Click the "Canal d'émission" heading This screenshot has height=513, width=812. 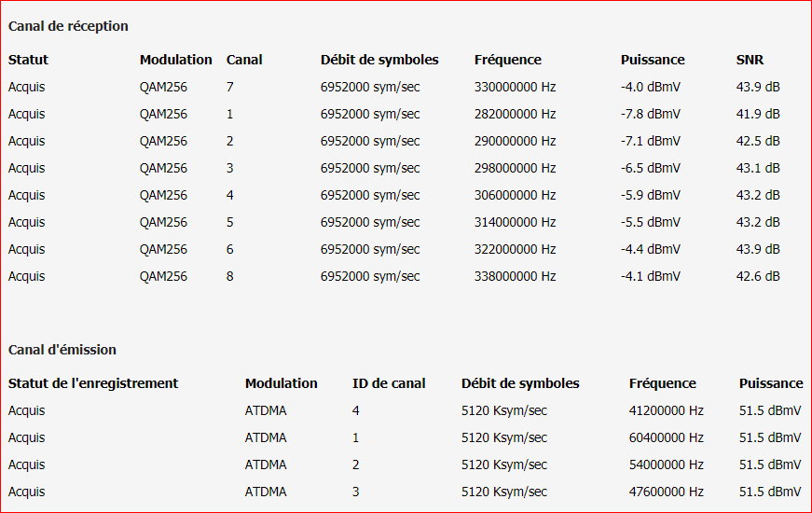[x=62, y=350]
